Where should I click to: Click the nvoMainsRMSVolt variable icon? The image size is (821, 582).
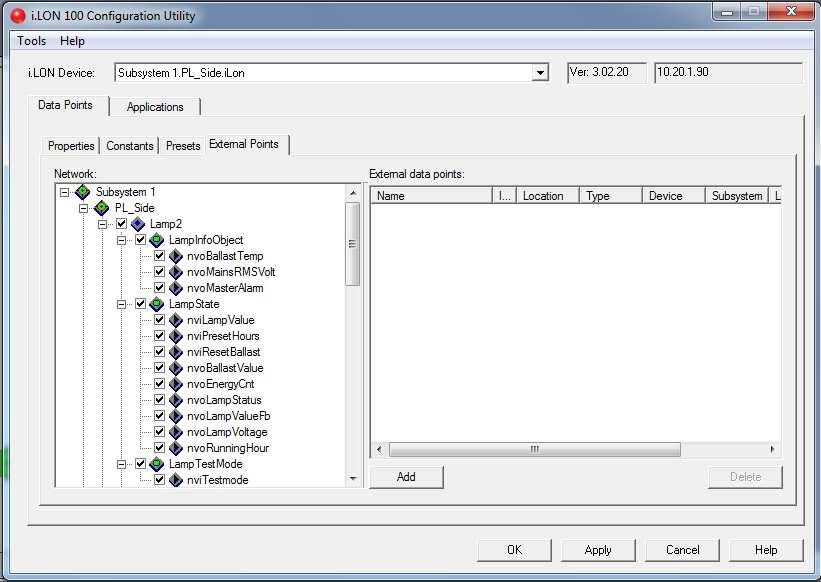click(176, 272)
